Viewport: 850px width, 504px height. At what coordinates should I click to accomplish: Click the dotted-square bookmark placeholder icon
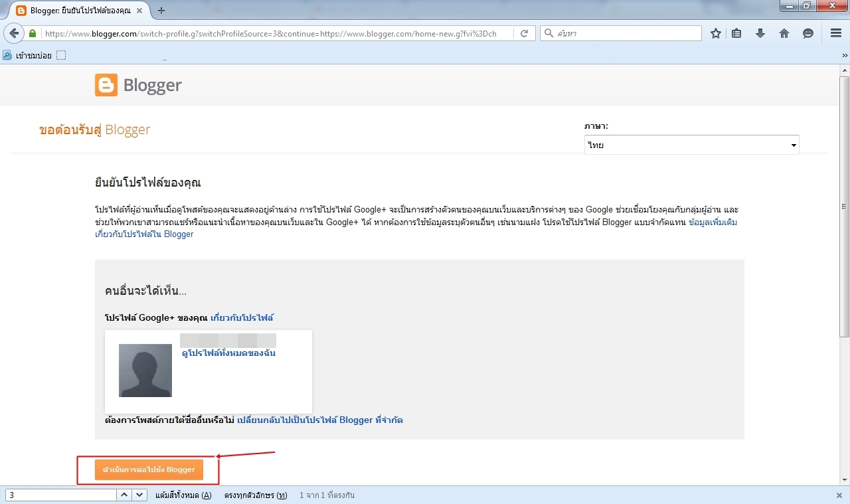pos(61,55)
